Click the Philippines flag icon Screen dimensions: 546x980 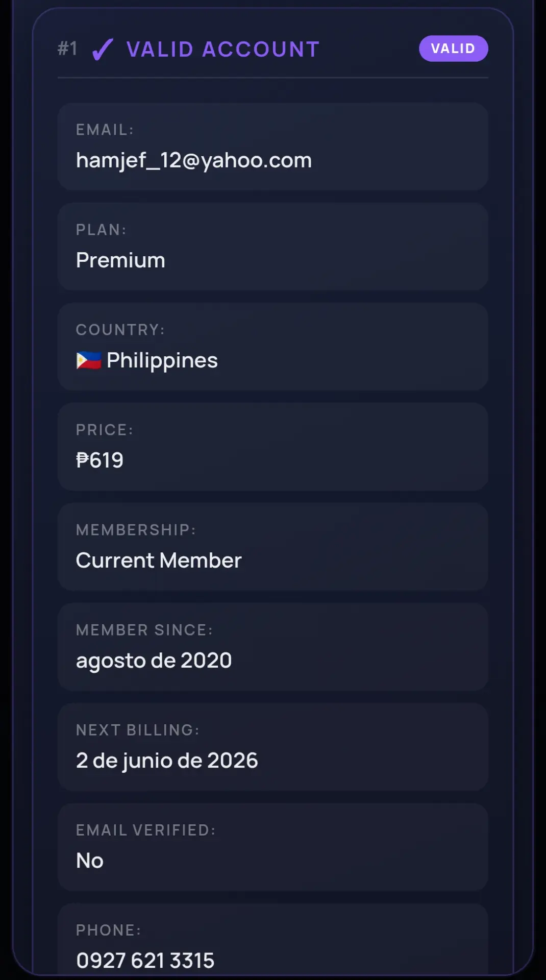pos(89,360)
